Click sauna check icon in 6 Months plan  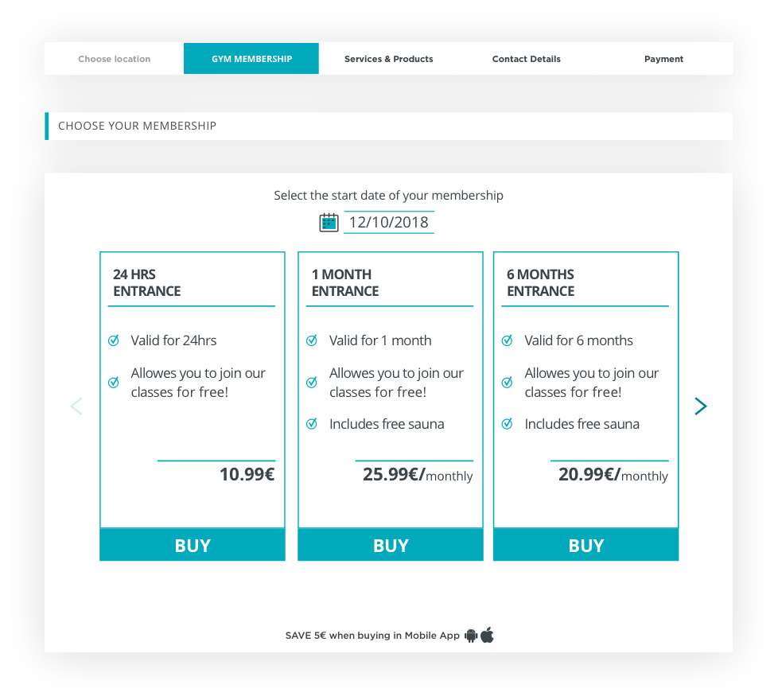point(507,424)
